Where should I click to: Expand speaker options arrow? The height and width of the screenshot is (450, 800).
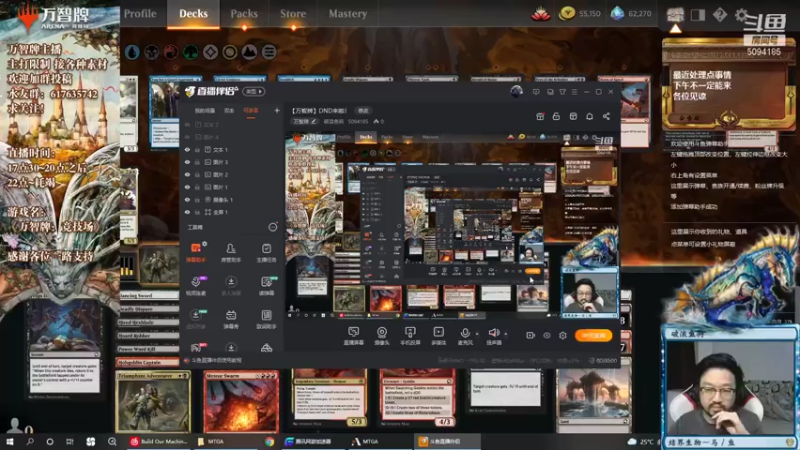point(506,334)
